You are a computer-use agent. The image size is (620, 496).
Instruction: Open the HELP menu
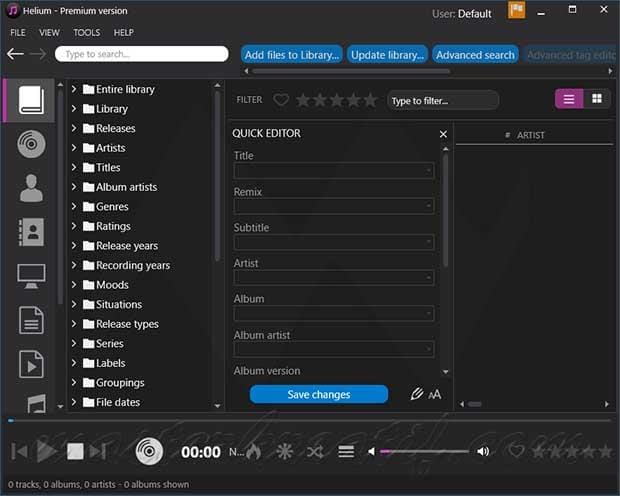pyautogui.click(x=124, y=32)
